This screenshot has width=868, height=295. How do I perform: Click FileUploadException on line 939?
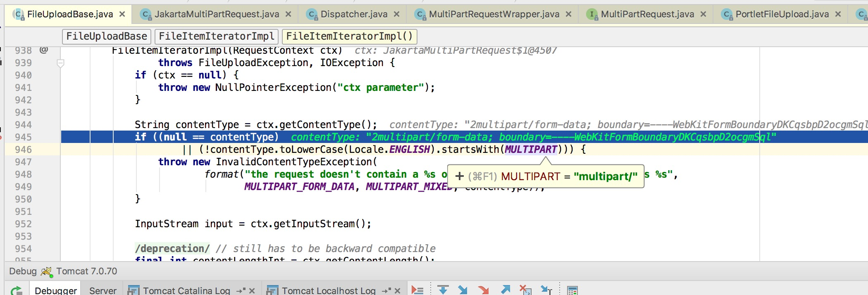click(x=253, y=63)
